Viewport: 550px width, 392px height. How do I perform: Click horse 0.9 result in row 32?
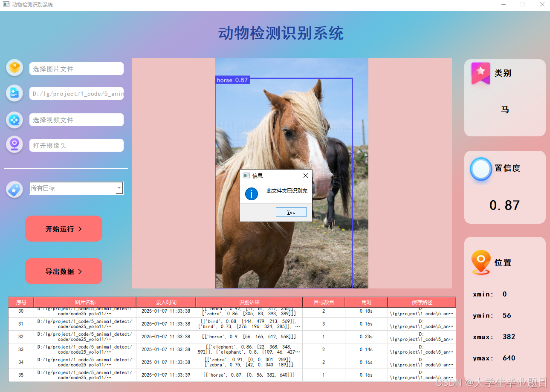[249, 337]
